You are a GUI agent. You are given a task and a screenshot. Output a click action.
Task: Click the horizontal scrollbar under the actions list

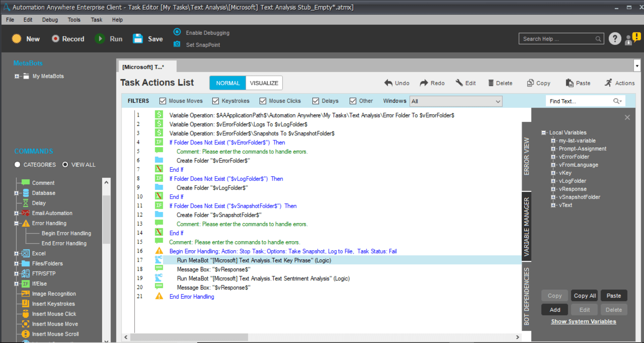[x=322, y=337]
